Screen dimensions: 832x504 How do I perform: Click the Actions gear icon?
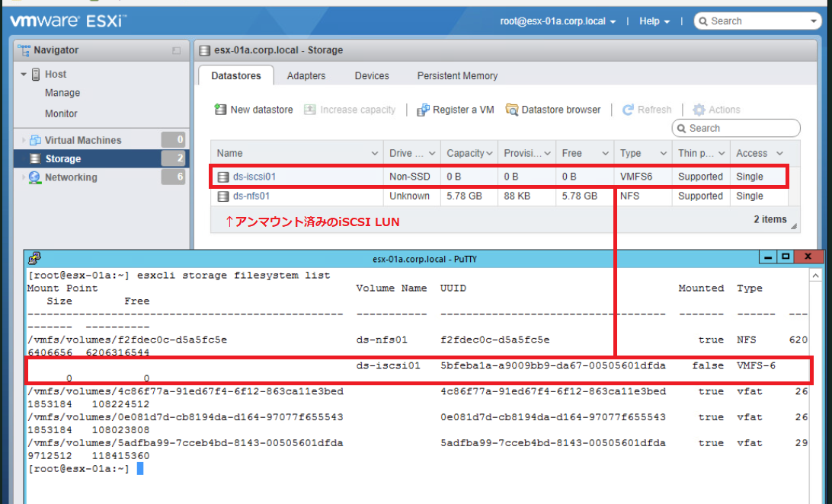point(699,110)
